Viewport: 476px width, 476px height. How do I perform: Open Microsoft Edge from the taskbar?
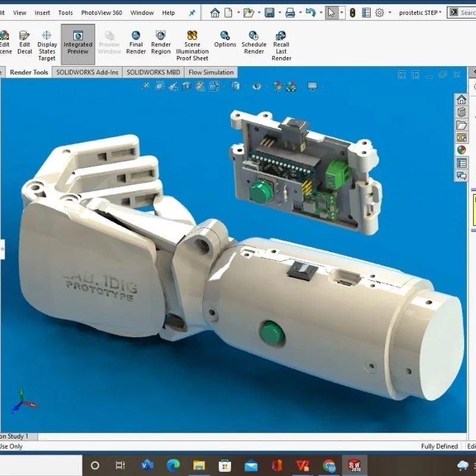click(173, 465)
